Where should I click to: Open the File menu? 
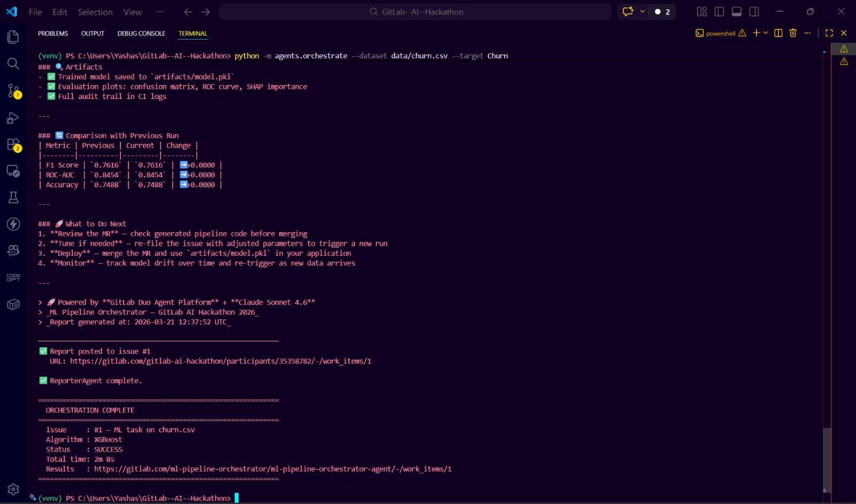coord(35,12)
